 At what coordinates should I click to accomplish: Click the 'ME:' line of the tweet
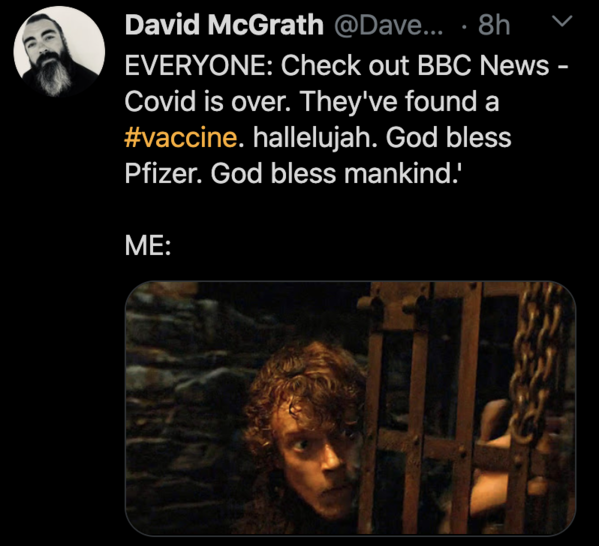coord(148,246)
